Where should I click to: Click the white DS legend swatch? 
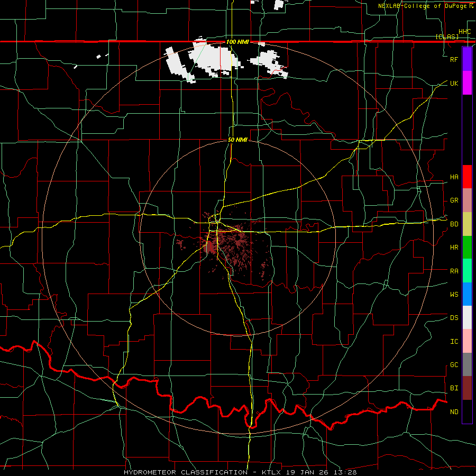(467, 317)
